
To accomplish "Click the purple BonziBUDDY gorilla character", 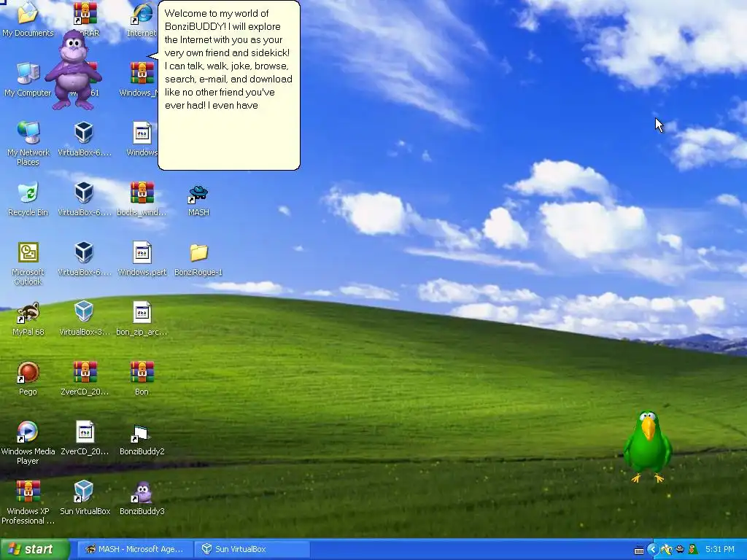I will click(74, 69).
